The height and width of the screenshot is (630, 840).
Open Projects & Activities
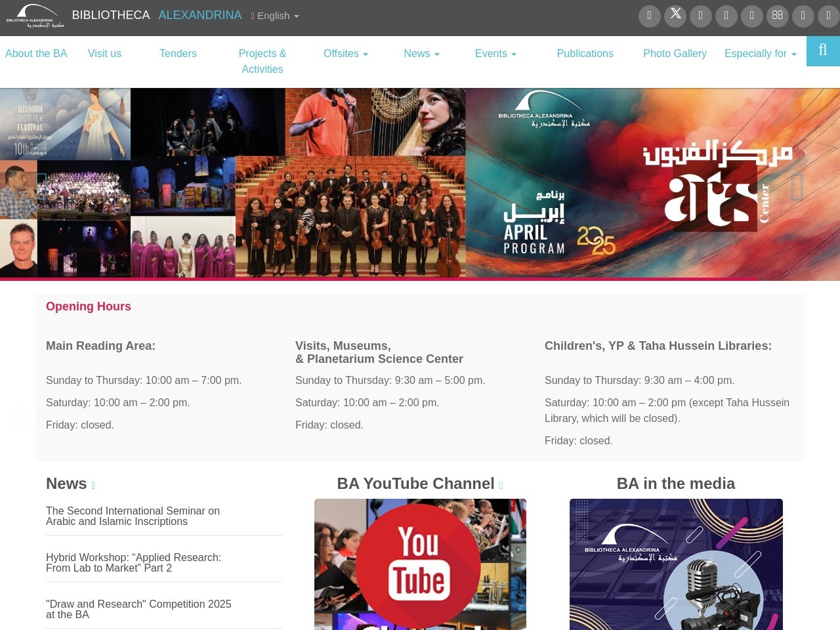(262, 61)
